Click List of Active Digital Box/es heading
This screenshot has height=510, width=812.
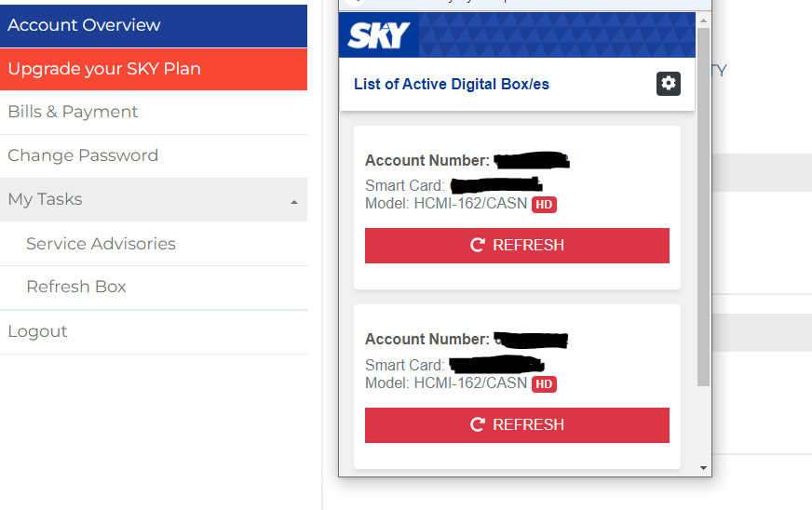(x=452, y=85)
